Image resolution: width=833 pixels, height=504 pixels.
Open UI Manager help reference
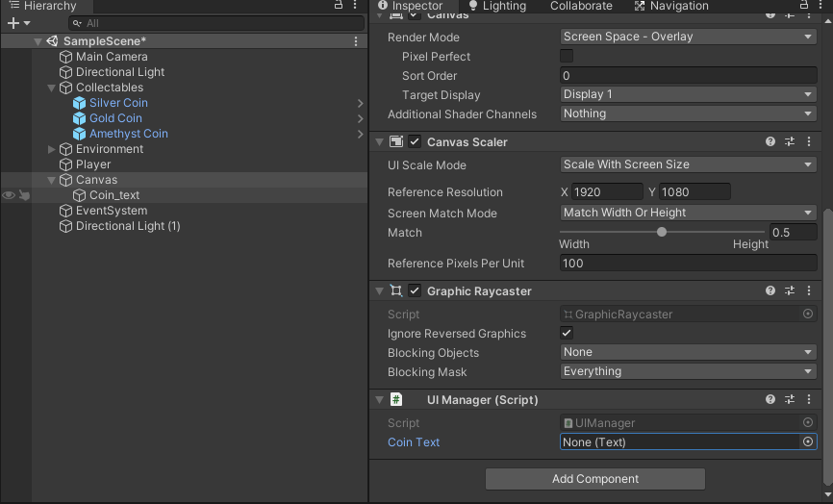tap(770, 399)
